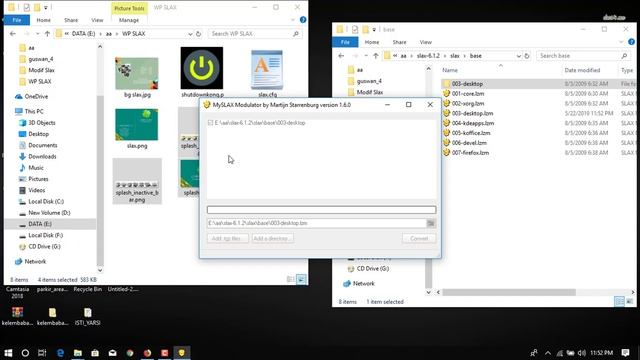Viewport: 640px width, 360px height.
Task: Go up one folder in base window
Action: click(376, 56)
